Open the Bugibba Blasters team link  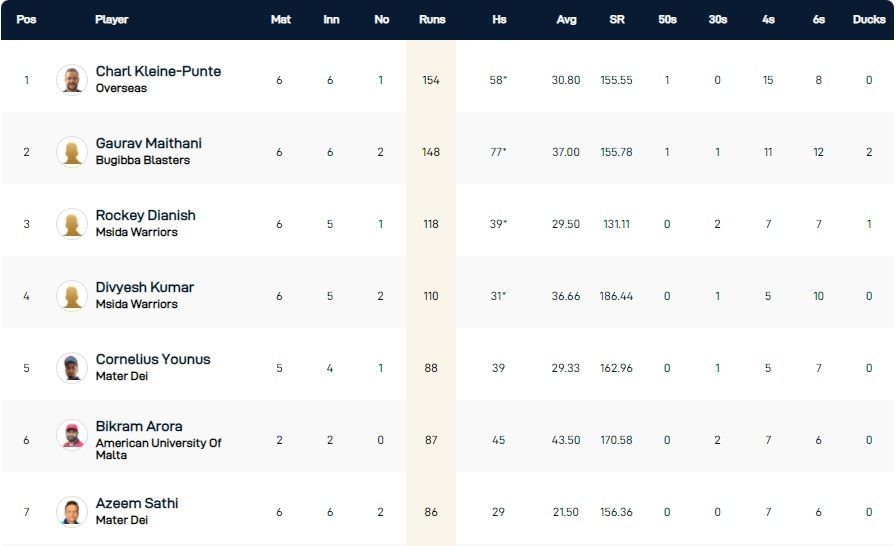[x=142, y=160]
